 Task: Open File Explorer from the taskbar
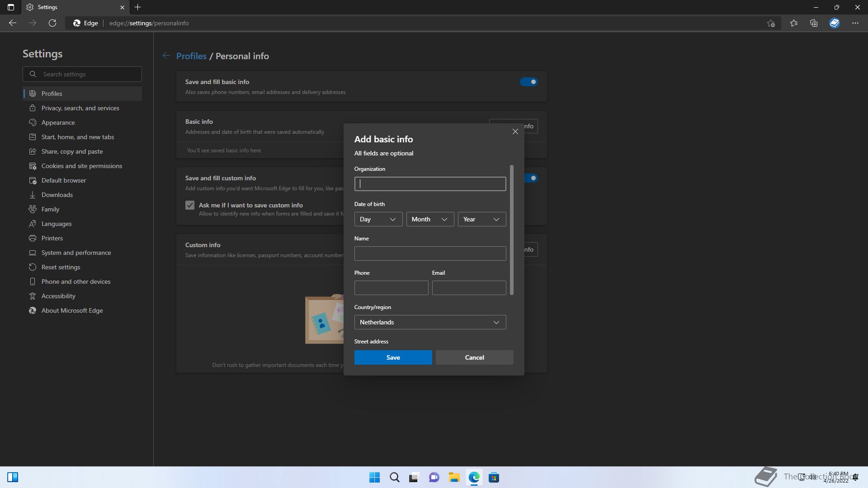point(454,477)
